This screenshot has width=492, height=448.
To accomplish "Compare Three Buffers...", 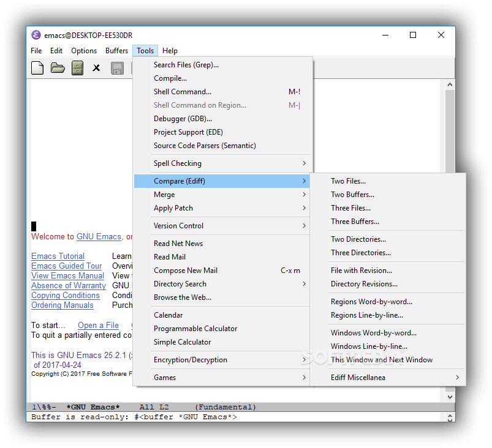I will 388,222.
